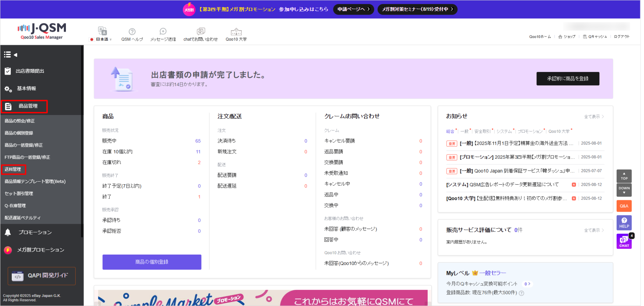The width and height of the screenshot is (644, 306).
Task: Click the 在庫 10個以内 count 11
Action: 198,152
